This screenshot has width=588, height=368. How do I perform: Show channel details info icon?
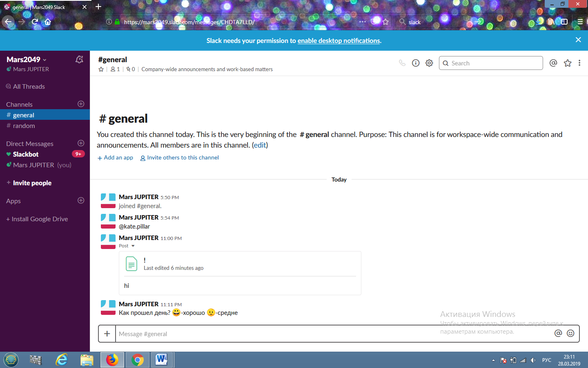click(416, 63)
